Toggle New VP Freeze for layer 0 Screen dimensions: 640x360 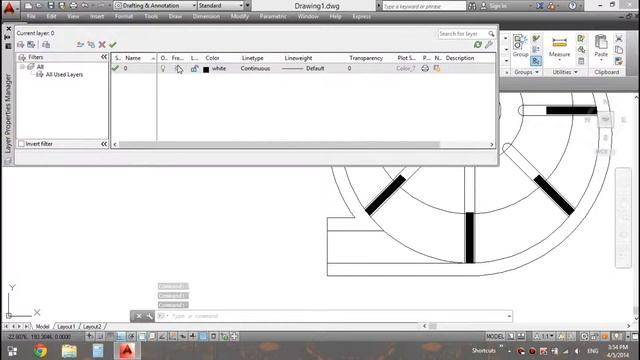tap(437, 69)
